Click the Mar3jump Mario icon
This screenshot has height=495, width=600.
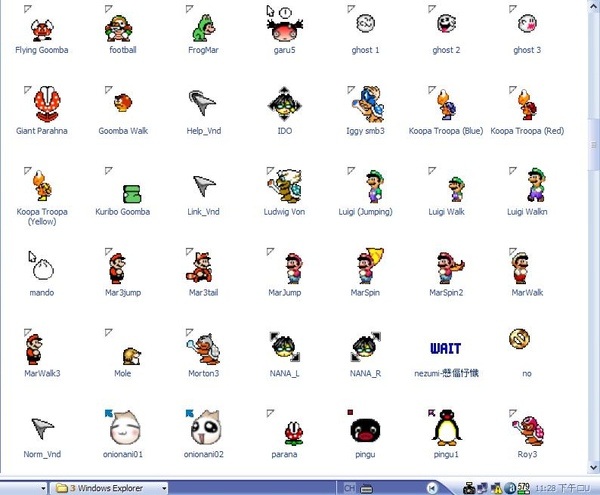117,268
